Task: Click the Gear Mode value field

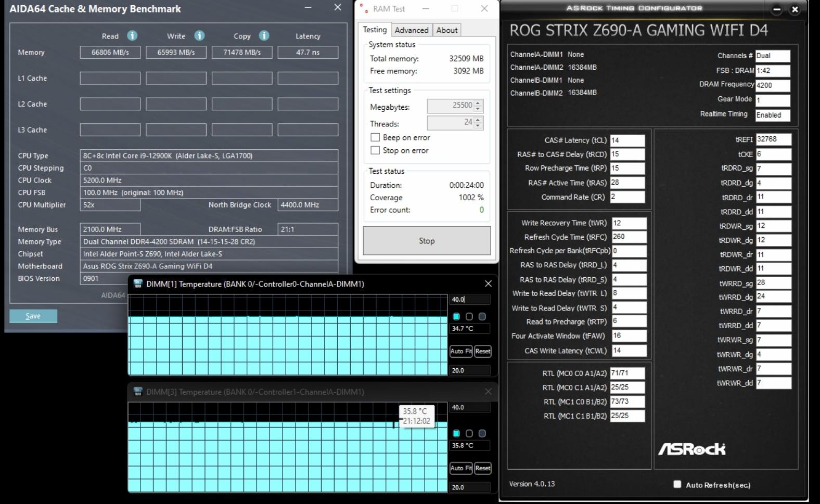Action: tap(773, 100)
